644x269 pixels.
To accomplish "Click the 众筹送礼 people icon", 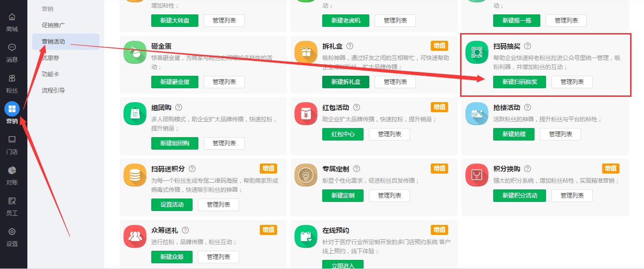I will (x=135, y=236).
